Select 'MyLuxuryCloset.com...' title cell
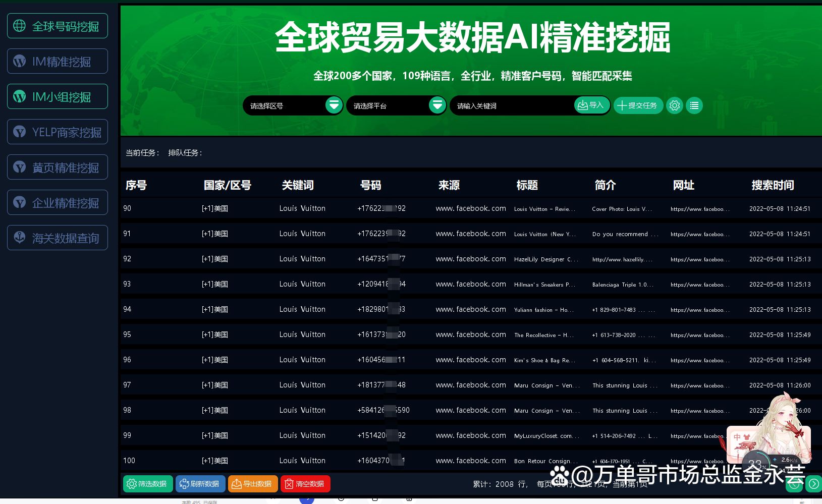 (x=546, y=436)
